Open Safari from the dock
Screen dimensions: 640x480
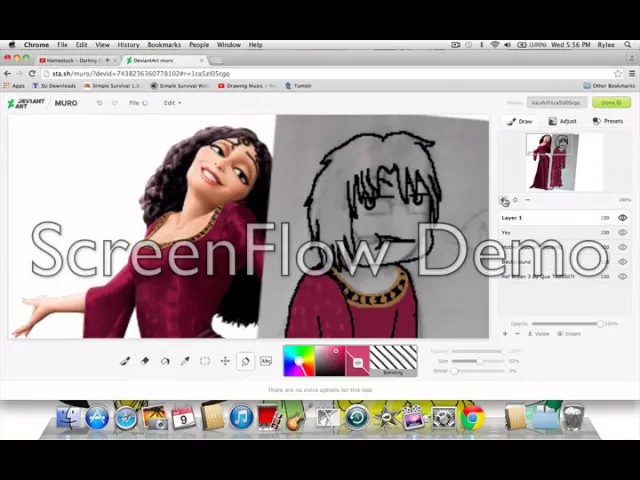pyautogui.click(x=126, y=418)
